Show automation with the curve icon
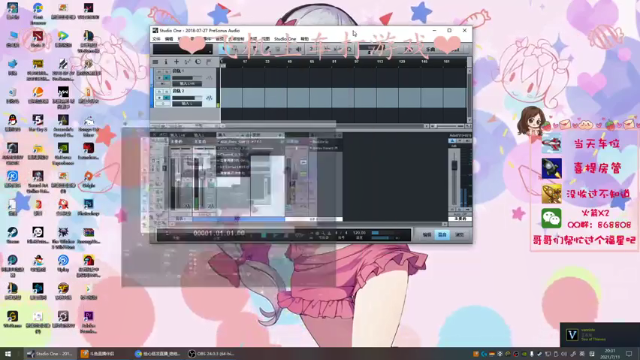640x360 pixels. tap(187, 62)
